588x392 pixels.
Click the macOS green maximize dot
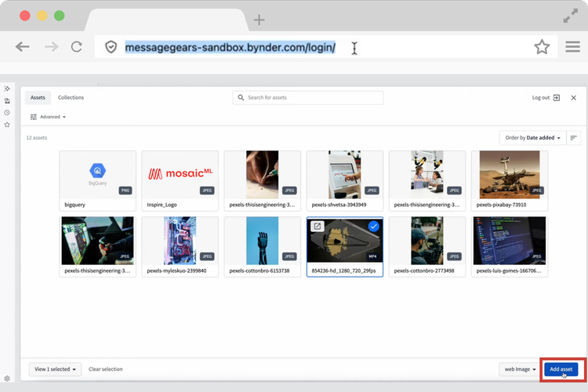pos(60,16)
